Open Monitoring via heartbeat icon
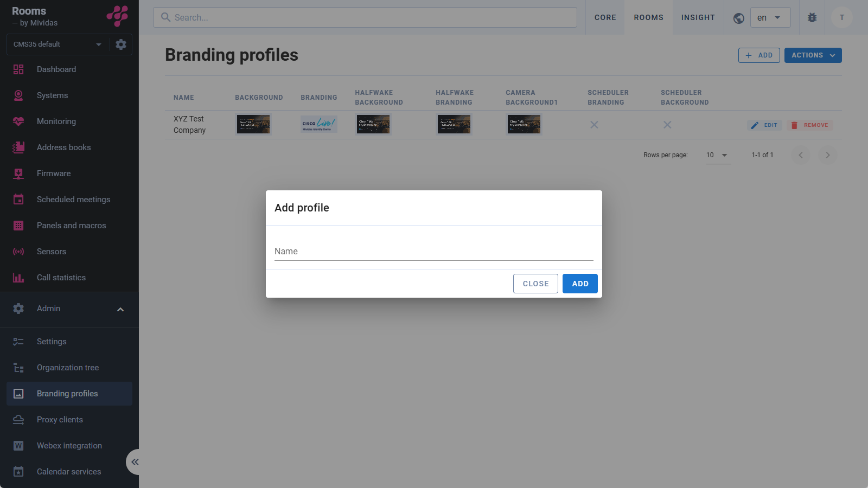 [x=18, y=121]
